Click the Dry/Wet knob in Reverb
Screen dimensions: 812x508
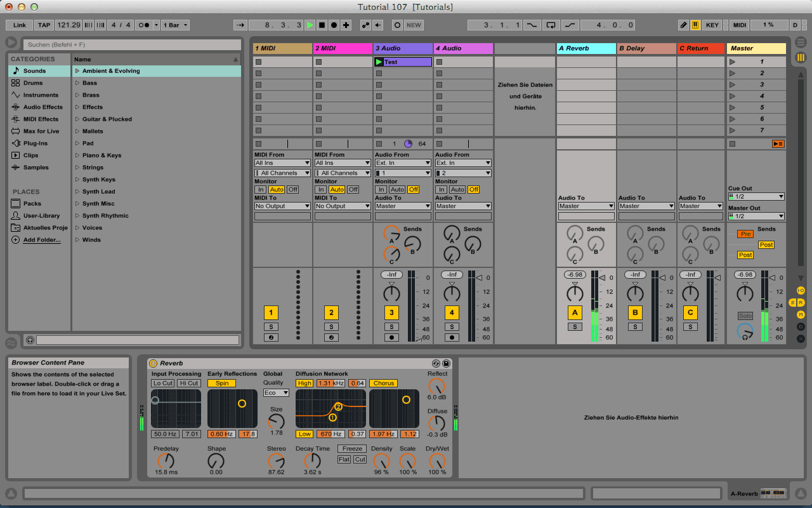coord(437,460)
